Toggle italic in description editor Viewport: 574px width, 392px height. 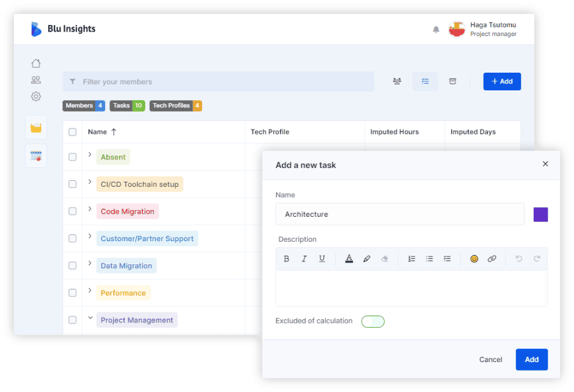[304, 259]
